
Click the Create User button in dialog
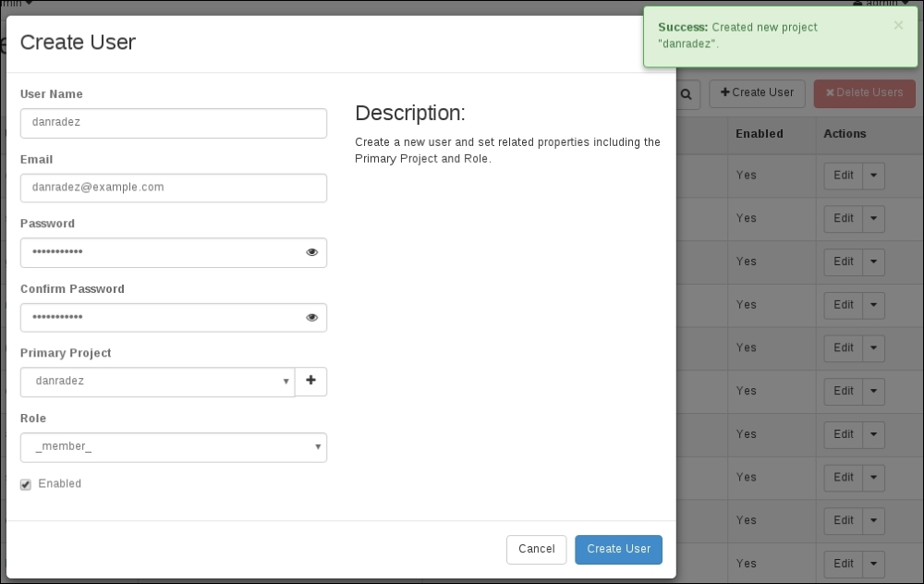point(618,549)
